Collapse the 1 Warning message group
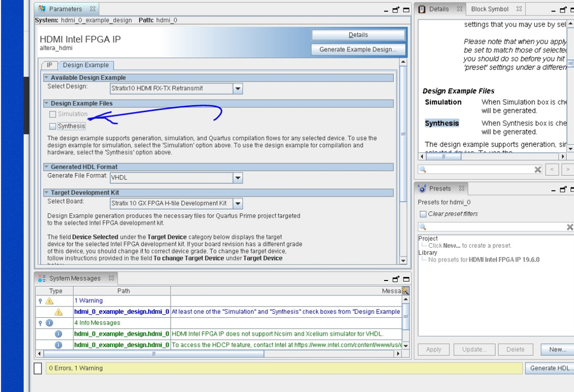 (x=40, y=301)
